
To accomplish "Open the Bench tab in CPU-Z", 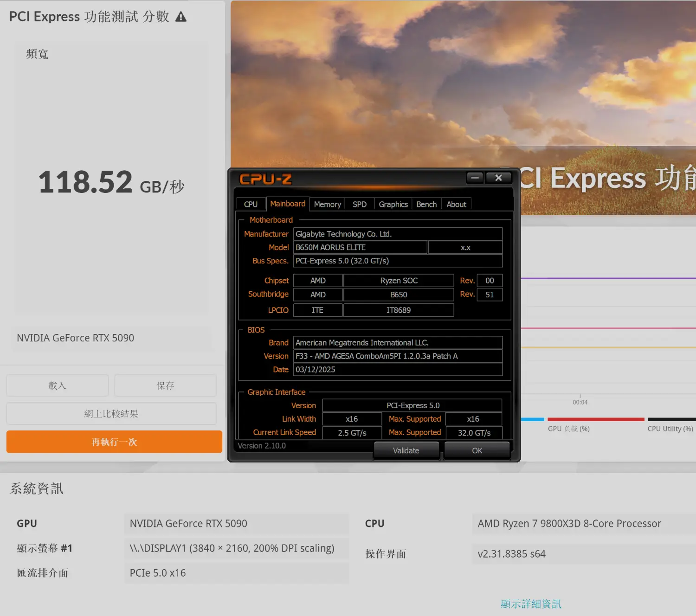I will (x=426, y=204).
